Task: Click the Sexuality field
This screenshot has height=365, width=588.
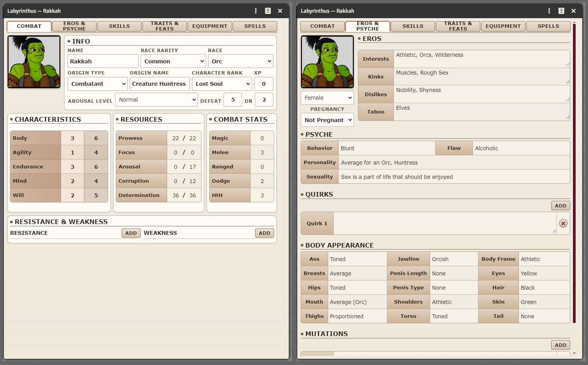Action: (x=454, y=177)
